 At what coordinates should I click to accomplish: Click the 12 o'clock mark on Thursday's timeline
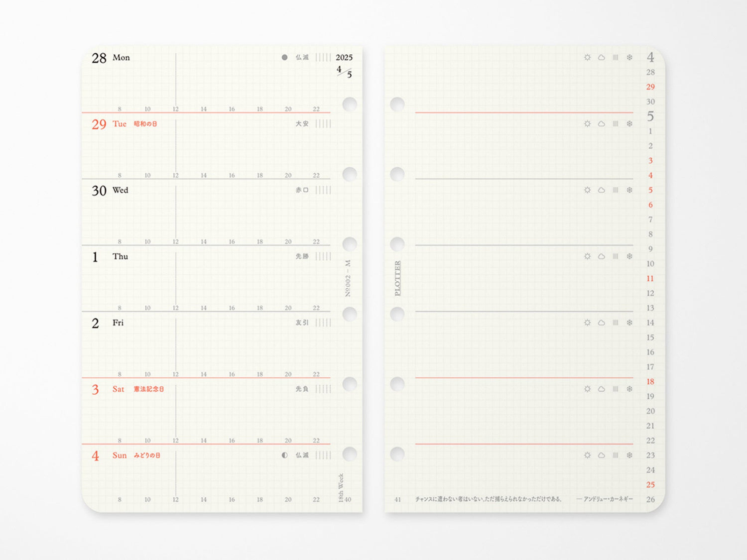pos(175,308)
